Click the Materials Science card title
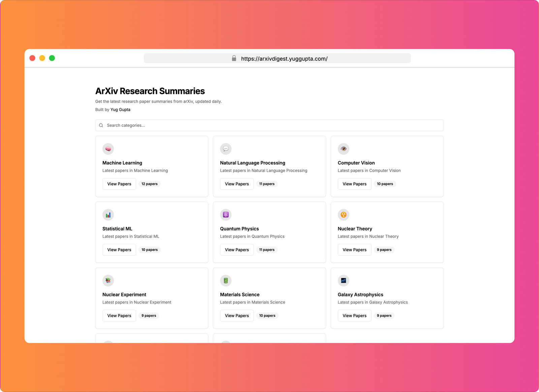Viewport: 539px width, 392px height. click(x=240, y=295)
